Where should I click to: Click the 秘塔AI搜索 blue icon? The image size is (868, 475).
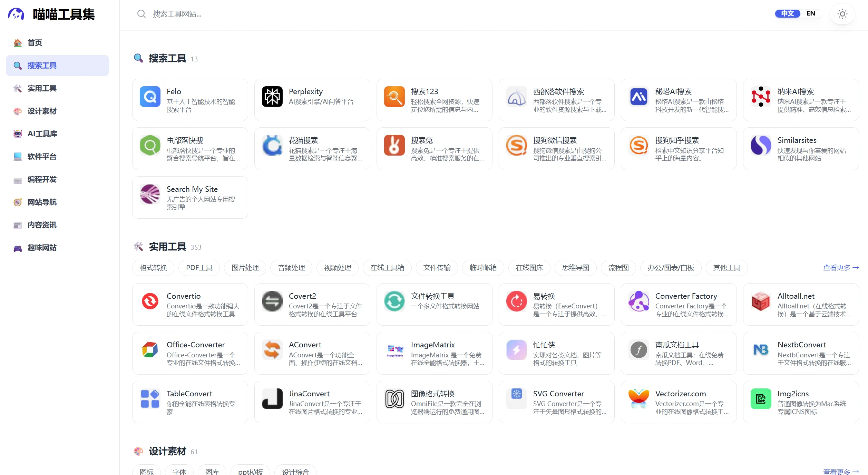coord(638,97)
